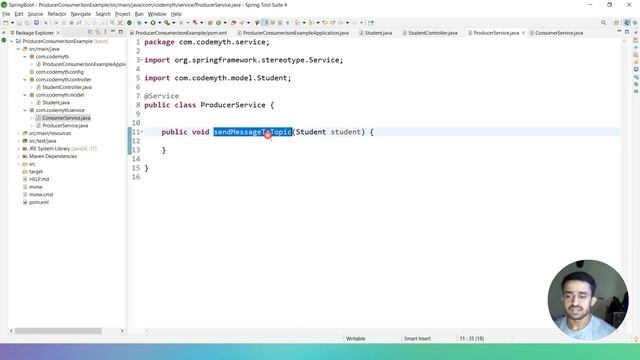Collapse the ProducerConsumerJsonExample project node

coord(11,41)
